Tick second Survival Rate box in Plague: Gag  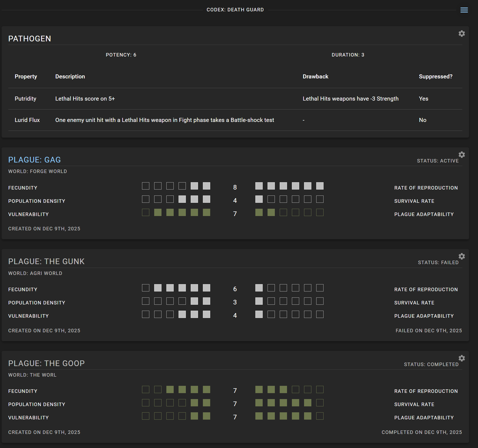(271, 199)
